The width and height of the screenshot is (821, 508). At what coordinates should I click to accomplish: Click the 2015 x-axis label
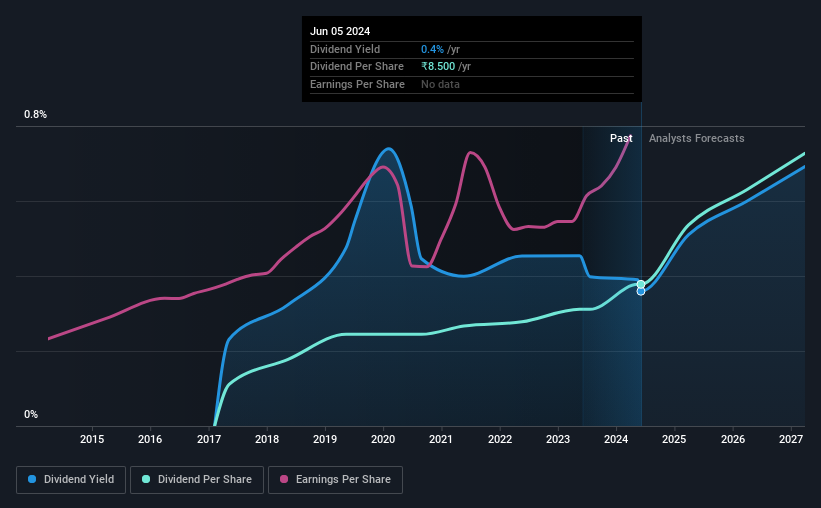click(x=92, y=439)
